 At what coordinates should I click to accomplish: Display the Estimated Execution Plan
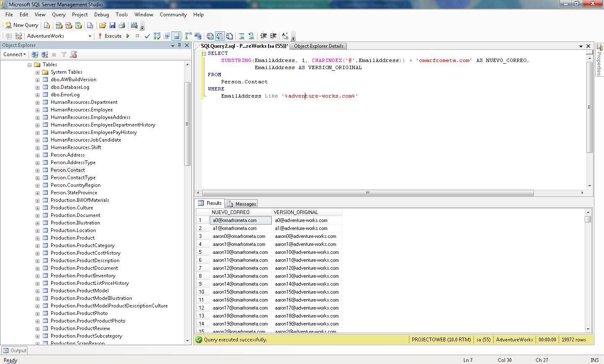[x=157, y=36]
